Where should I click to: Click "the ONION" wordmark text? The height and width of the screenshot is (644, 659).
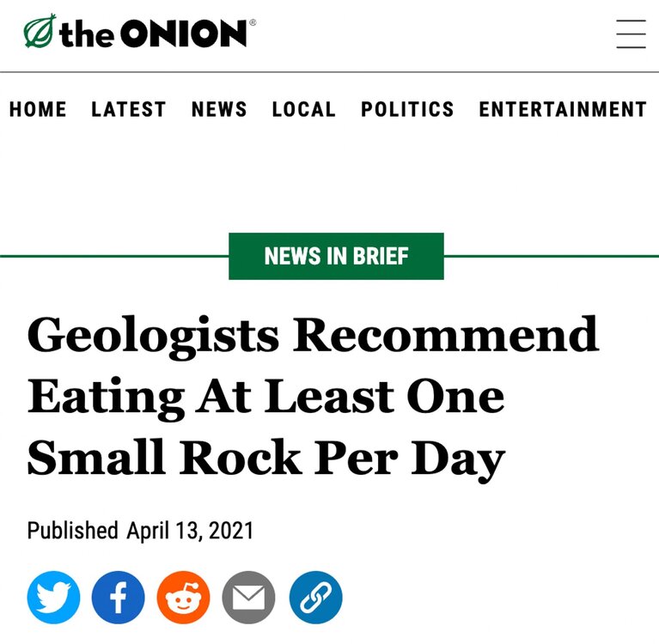point(154,34)
